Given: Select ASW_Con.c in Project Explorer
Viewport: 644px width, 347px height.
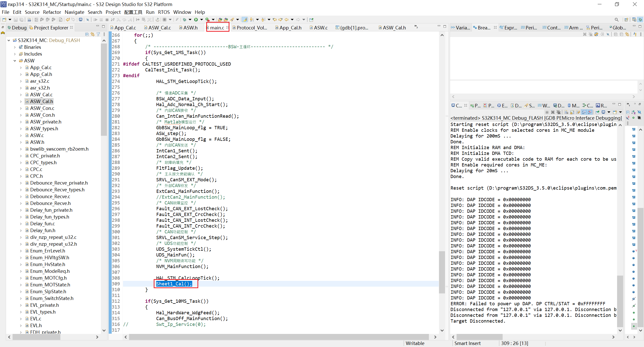Looking at the screenshot, I should (42, 108).
